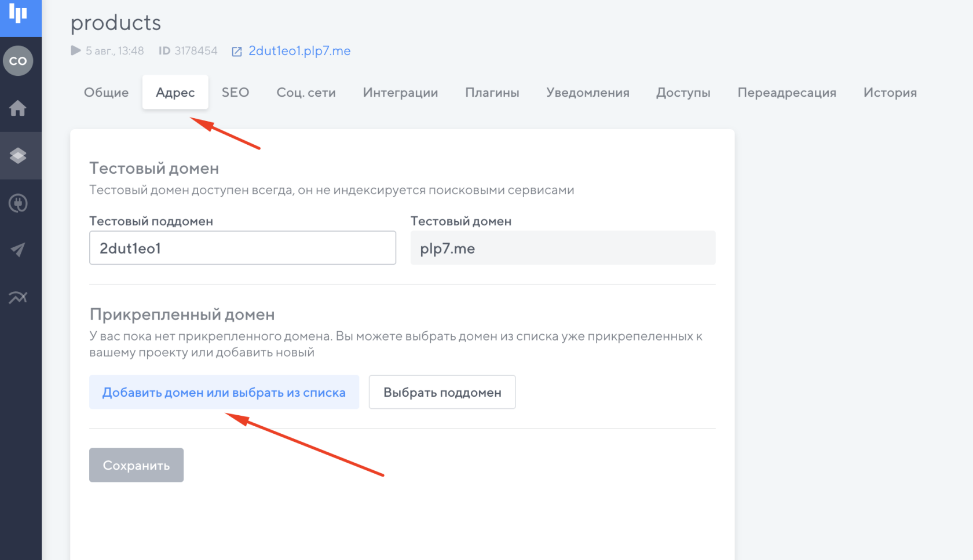Open the История tab

coord(890,92)
